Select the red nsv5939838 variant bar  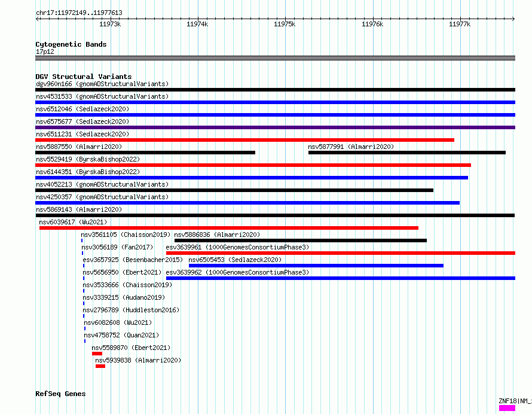click(100, 366)
